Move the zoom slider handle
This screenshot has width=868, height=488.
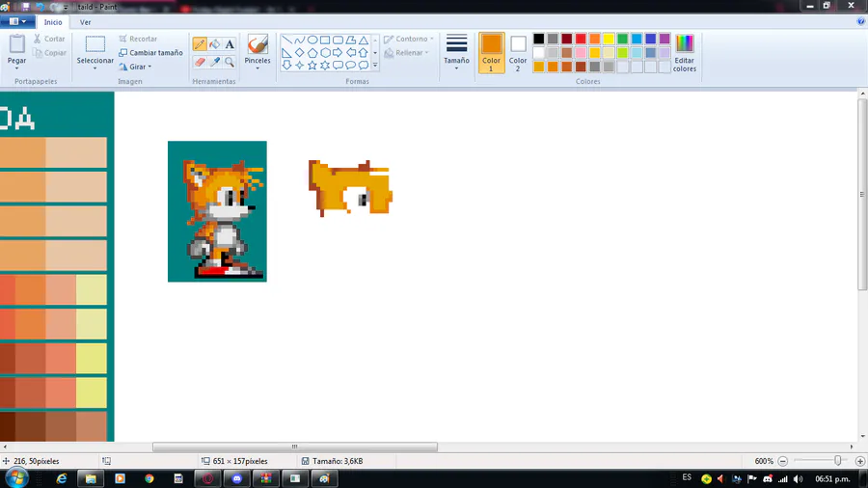(x=837, y=461)
